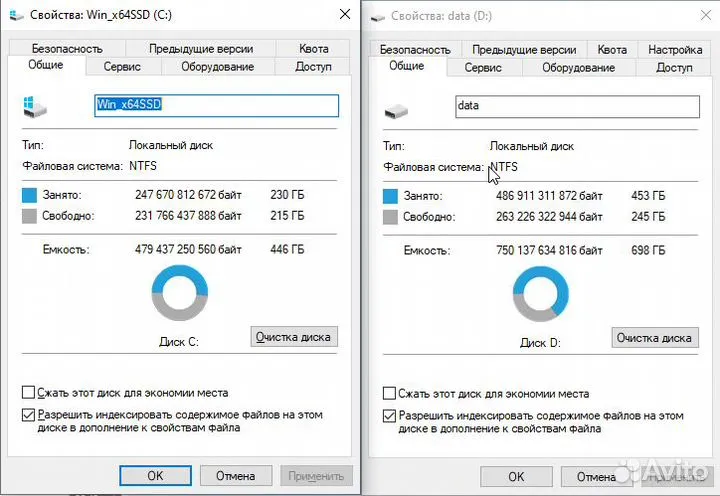Uncheck file content indexing checkbox for D:

click(x=389, y=416)
